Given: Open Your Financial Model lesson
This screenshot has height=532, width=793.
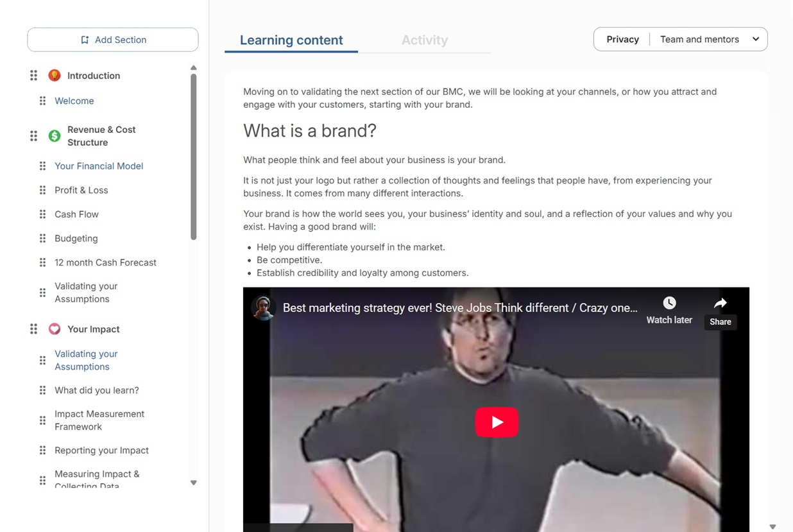Looking at the screenshot, I should click(99, 166).
